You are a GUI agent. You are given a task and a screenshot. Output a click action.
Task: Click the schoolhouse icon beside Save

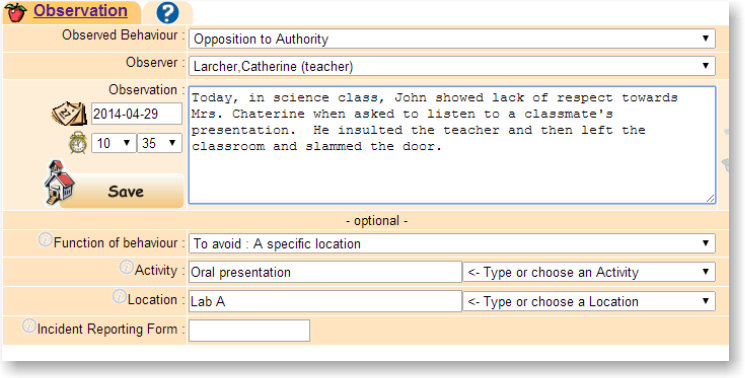[x=59, y=183]
